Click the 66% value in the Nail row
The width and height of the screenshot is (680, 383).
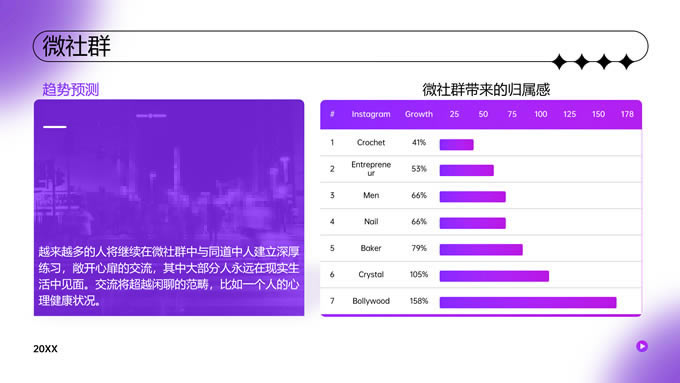coord(419,222)
